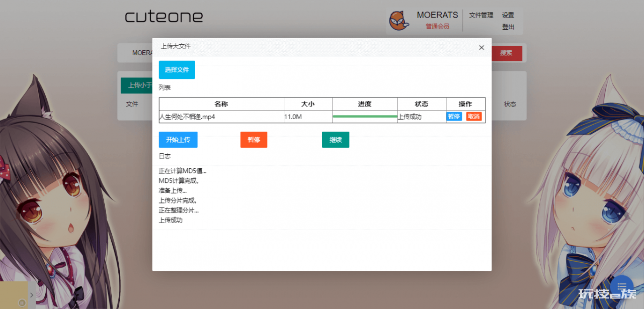Start upload with 开始上传 button
This screenshot has width=644, height=309.
coord(178,140)
